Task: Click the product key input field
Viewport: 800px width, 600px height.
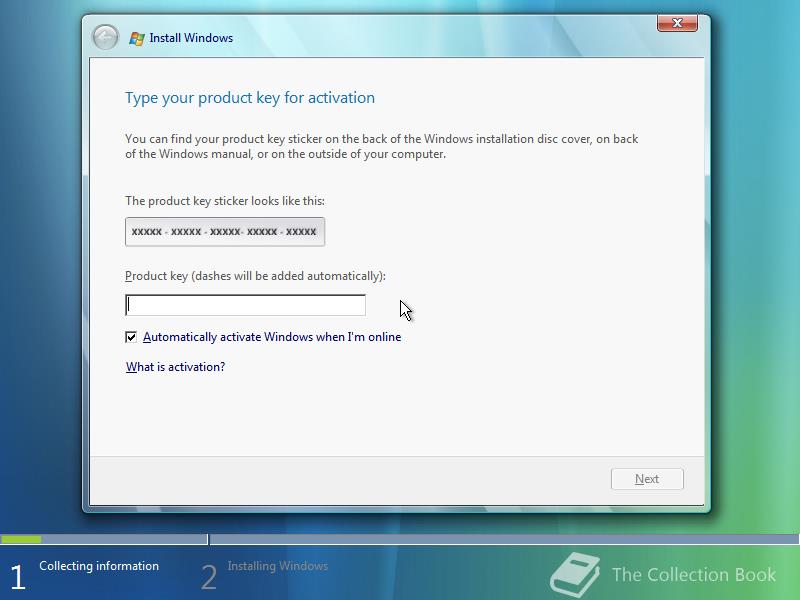Action: coord(245,305)
